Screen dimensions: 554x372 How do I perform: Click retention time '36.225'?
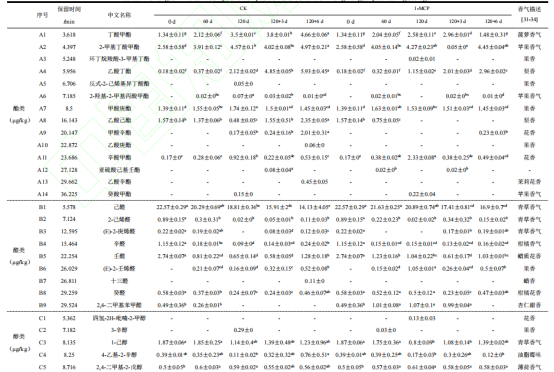(69, 194)
